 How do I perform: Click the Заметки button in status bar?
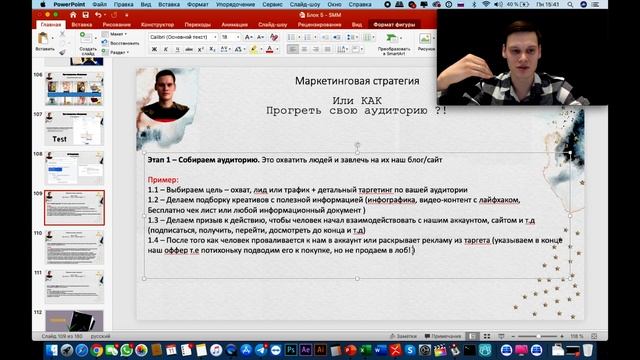(403, 336)
